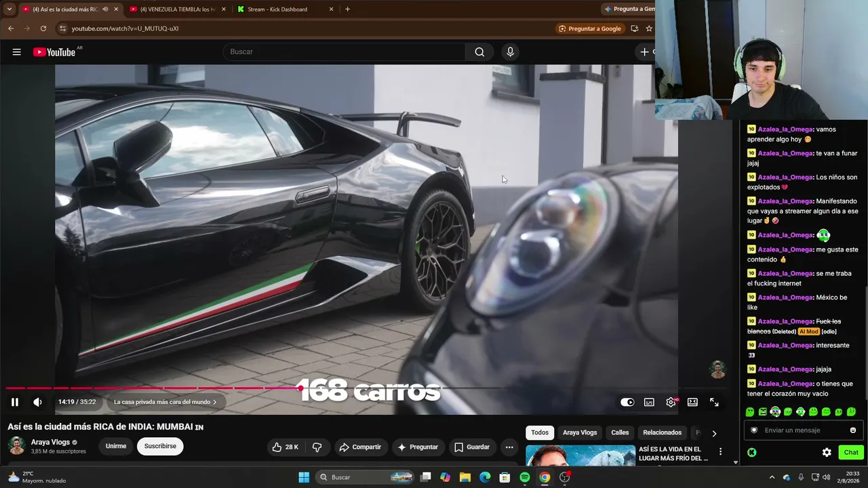The height and width of the screenshot is (488, 868).
Task: Click the Unirme membership button
Action: pos(116,446)
